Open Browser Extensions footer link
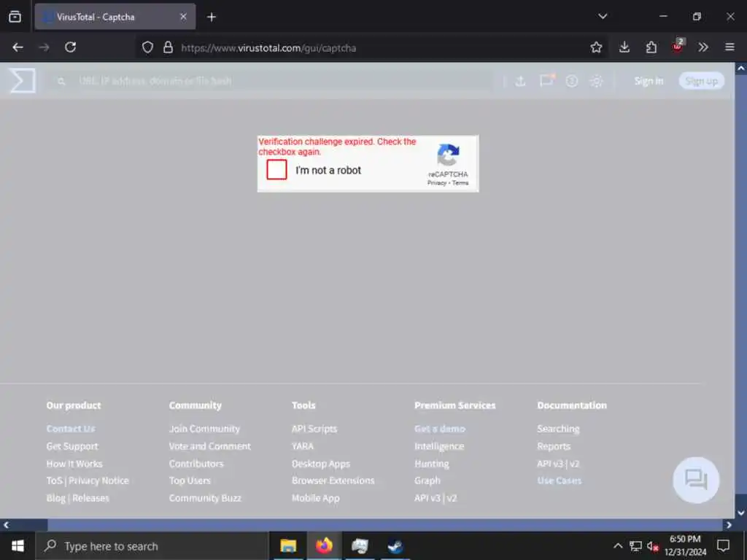Viewport: 747px width, 560px height. tap(333, 481)
